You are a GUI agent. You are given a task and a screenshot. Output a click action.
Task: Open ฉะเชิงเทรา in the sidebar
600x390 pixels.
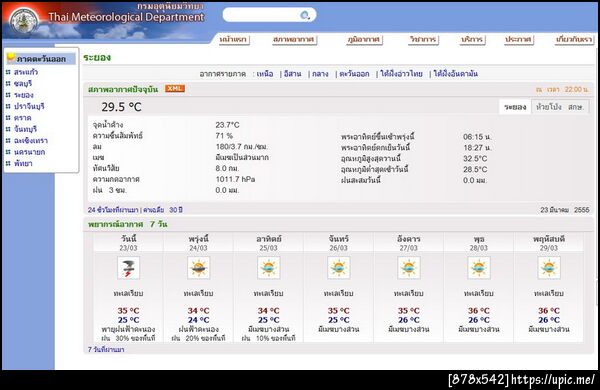tap(31, 141)
